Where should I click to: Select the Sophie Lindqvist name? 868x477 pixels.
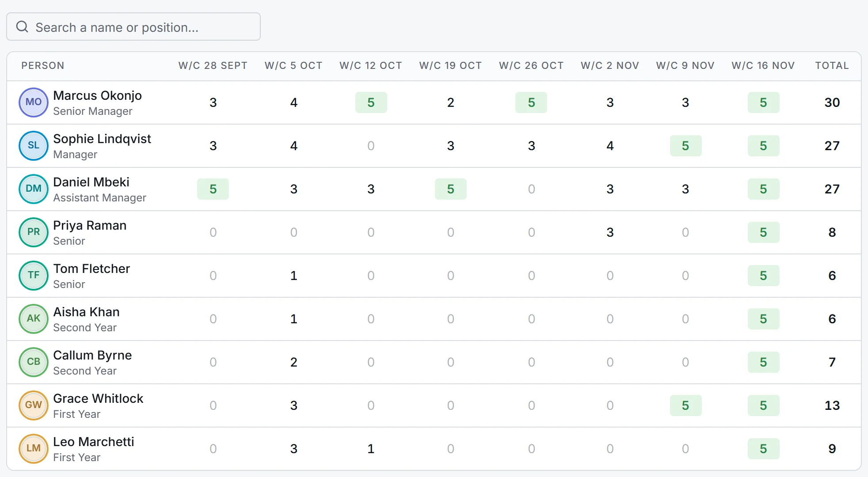(x=102, y=139)
